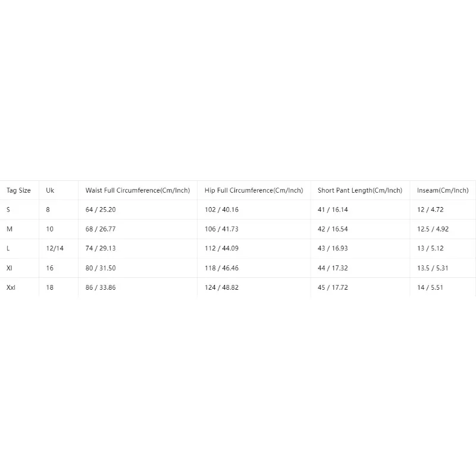Click the Tag Size column header

(18, 190)
